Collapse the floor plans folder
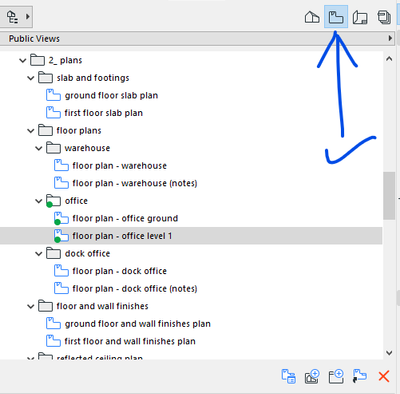This screenshot has height=394, width=400. click(31, 131)
